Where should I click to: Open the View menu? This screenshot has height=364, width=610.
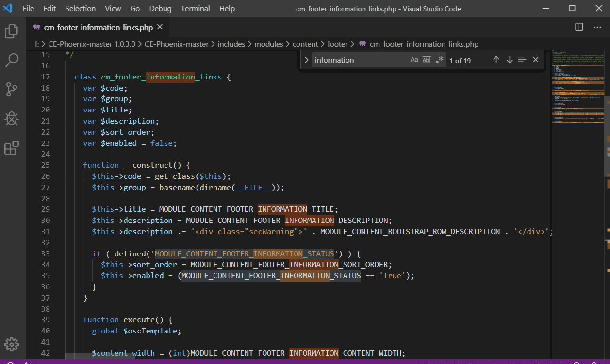coord(113,8)
